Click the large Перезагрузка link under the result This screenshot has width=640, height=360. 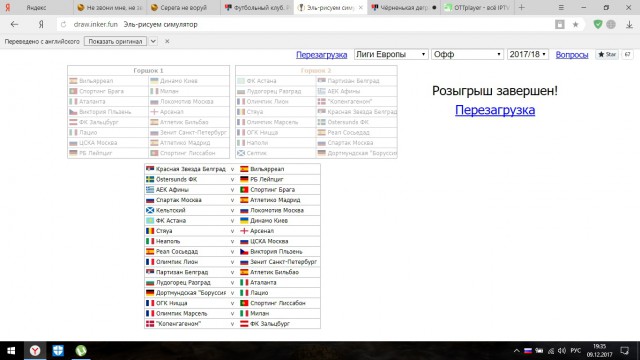coord(495,110)
